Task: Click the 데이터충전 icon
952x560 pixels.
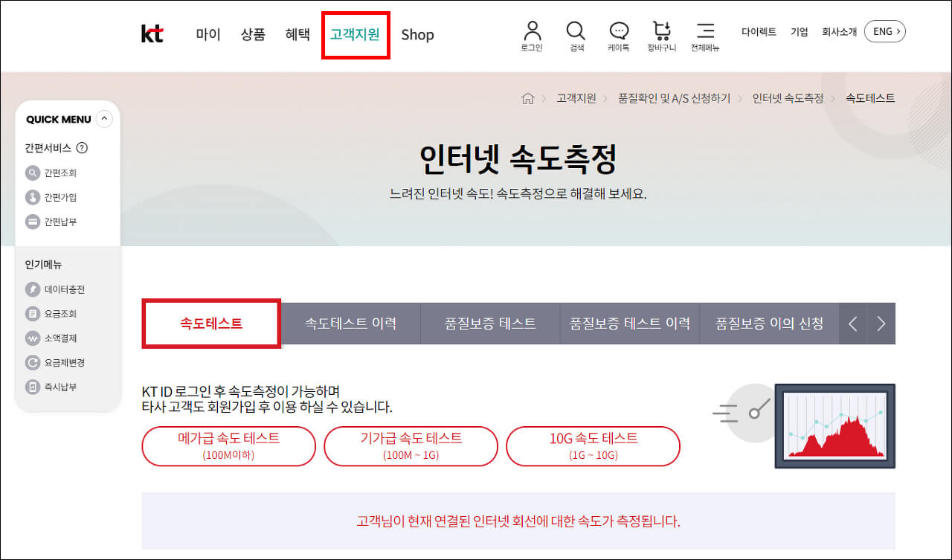Action: (32, 289)
